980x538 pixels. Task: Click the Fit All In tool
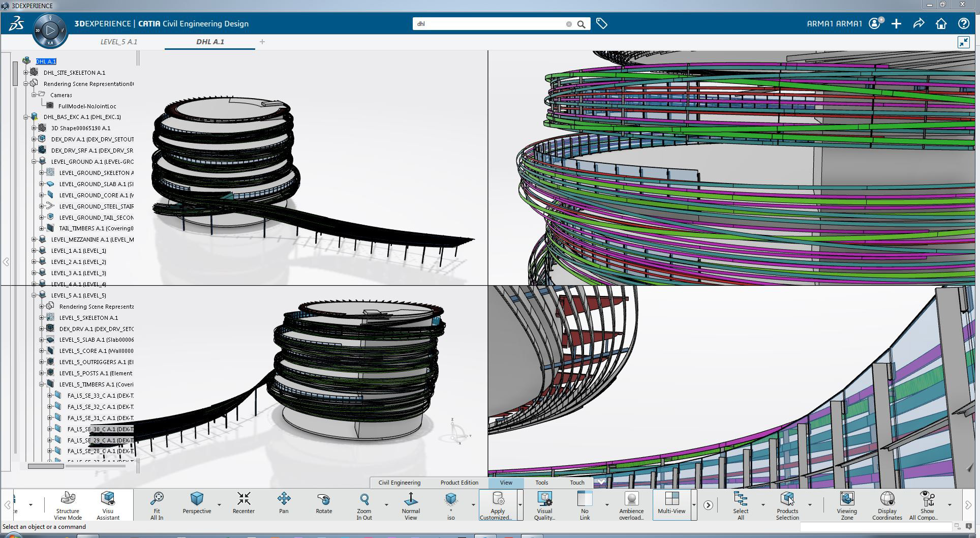coord(157,504)
